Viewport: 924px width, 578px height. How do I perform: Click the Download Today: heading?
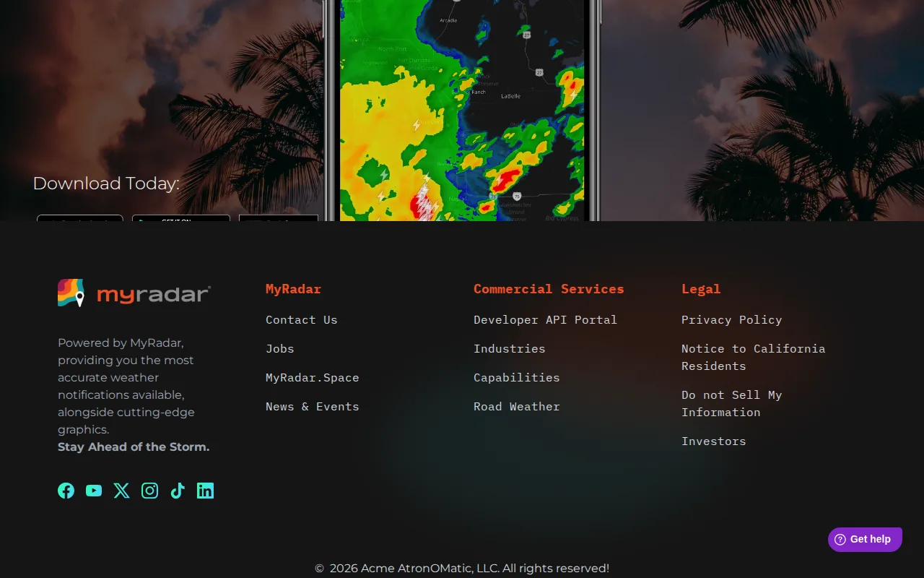click(106, 184)
